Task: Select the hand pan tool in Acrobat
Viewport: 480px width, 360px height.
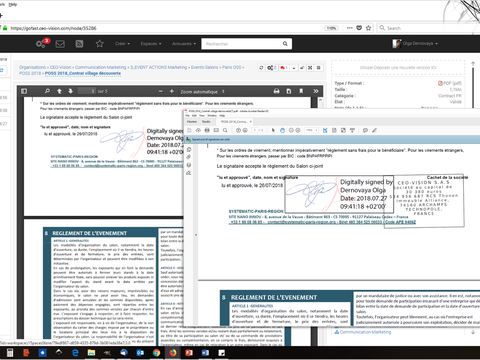Action: click(x=282, y=130)
